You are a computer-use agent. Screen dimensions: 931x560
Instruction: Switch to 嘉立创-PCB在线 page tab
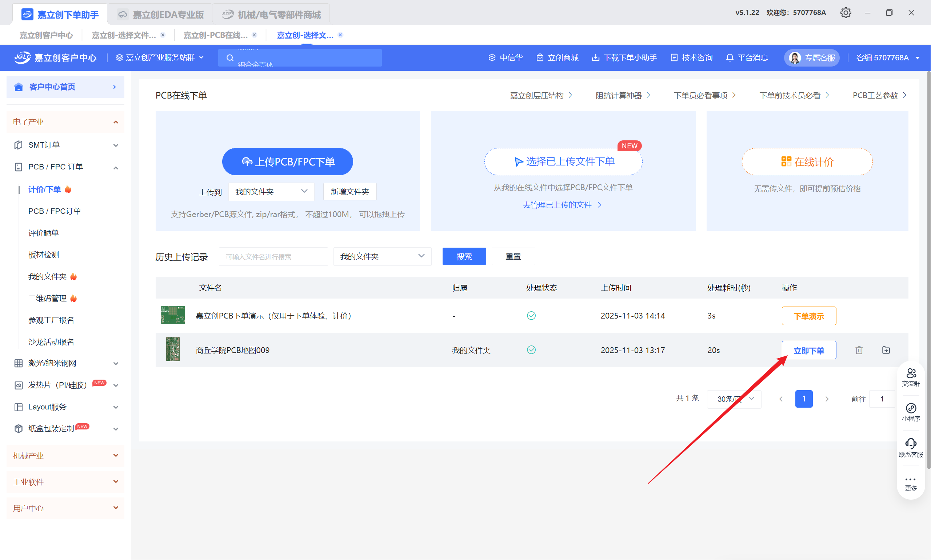point(216,35)
